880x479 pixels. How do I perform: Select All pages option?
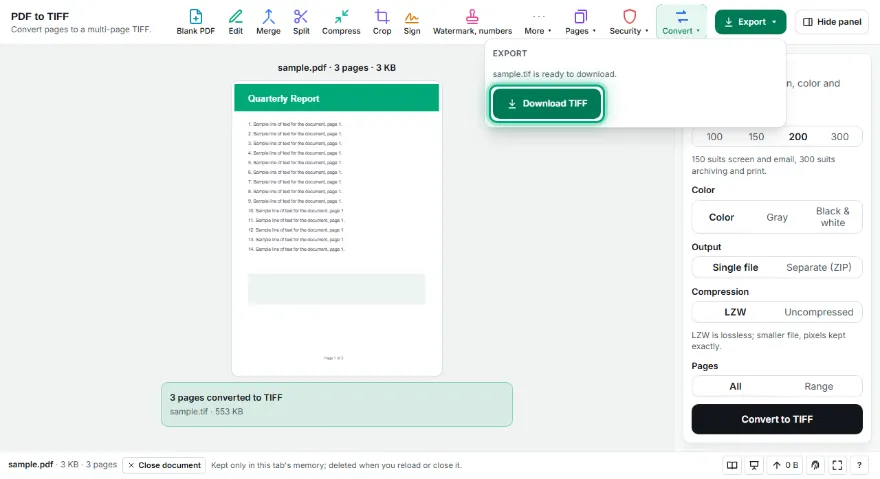click(735, 386)
